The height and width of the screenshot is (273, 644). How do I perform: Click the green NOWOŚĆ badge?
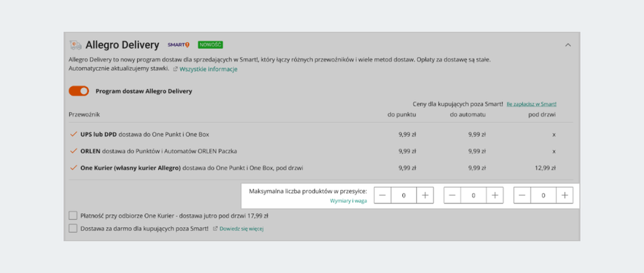coord(210,45)
